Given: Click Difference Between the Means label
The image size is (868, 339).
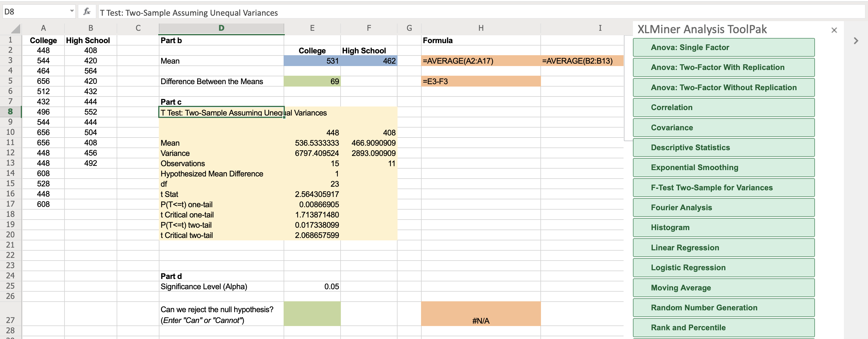Looking at the screenshot, I should [x=212, y=81].
